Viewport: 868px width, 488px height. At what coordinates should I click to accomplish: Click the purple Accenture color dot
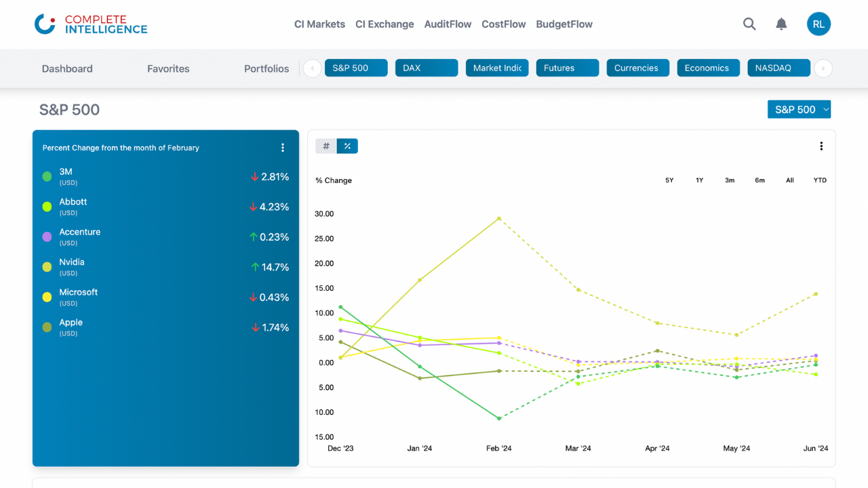click(x=47, y=237)
